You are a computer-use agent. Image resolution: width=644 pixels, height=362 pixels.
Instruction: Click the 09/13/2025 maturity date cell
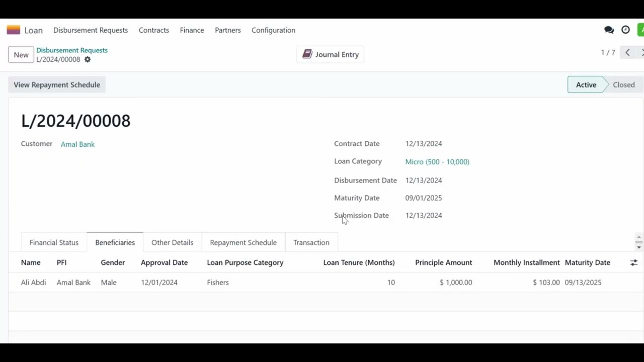[583, 283]
